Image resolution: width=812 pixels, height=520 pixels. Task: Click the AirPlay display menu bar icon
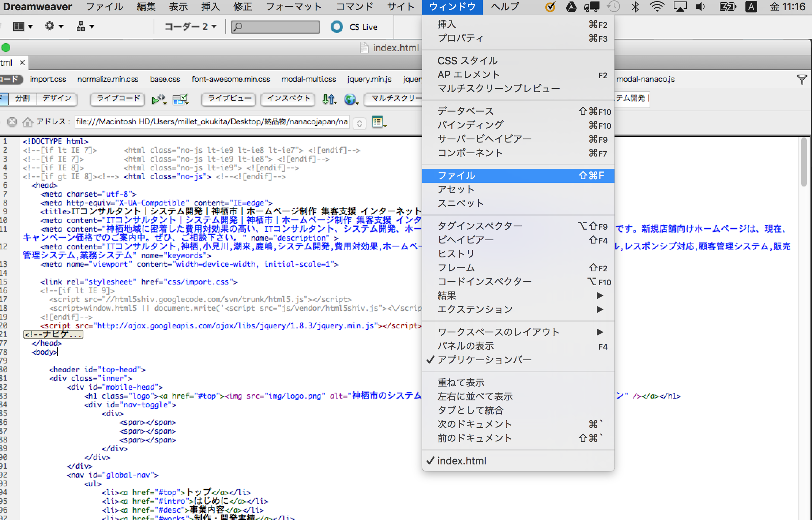tap(680, 7)
